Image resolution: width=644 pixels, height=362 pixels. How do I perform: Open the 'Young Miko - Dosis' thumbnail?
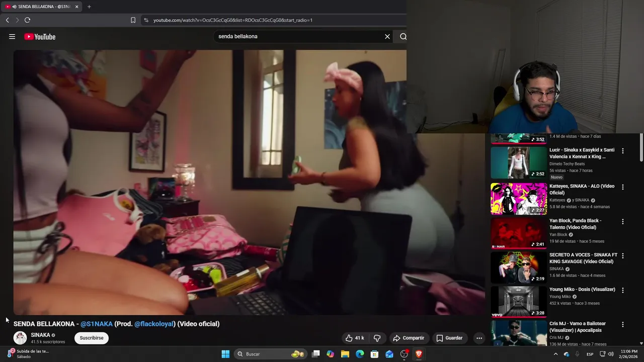click(x=519, y=302)
